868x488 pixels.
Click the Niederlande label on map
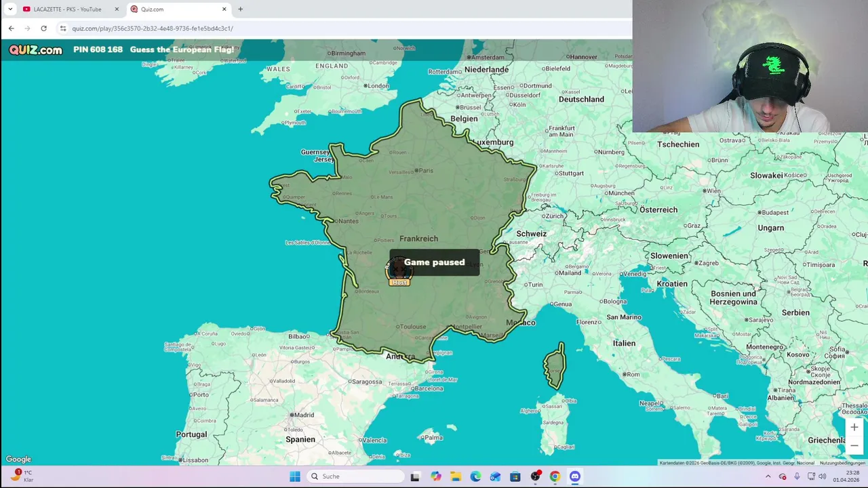(x=486, y=70)
